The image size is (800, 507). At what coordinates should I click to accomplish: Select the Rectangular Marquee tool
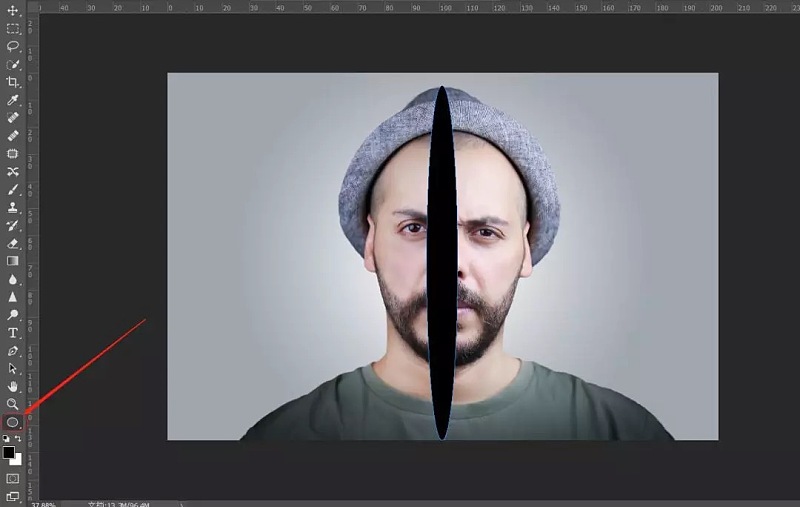pos(12,29)
